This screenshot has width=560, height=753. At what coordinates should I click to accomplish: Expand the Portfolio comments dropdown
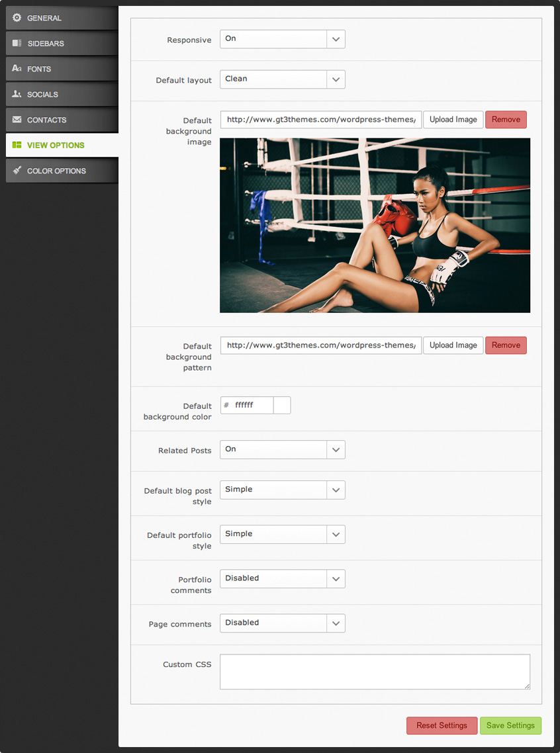tap(282, 579)
